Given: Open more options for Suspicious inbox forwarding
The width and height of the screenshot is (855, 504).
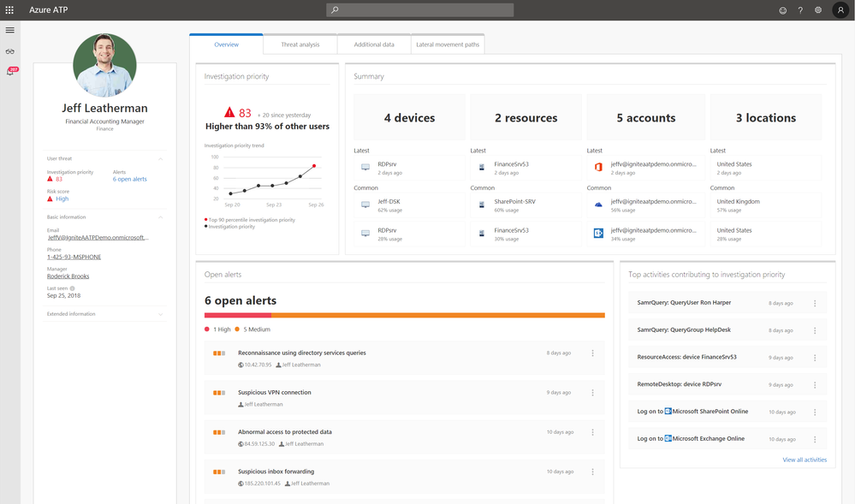Looking at the screenshot, I should (x=593, y=471).
